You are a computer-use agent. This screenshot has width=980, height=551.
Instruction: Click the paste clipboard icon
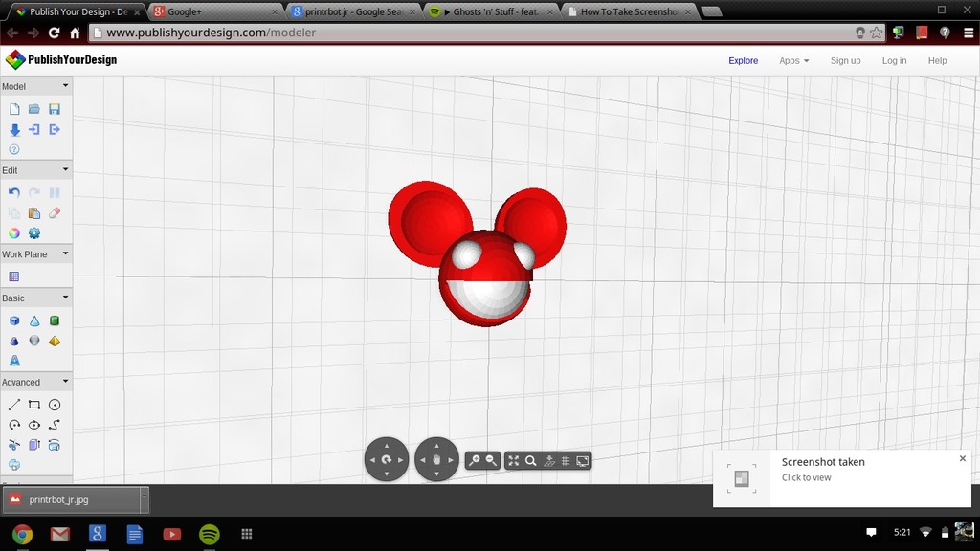34,213
